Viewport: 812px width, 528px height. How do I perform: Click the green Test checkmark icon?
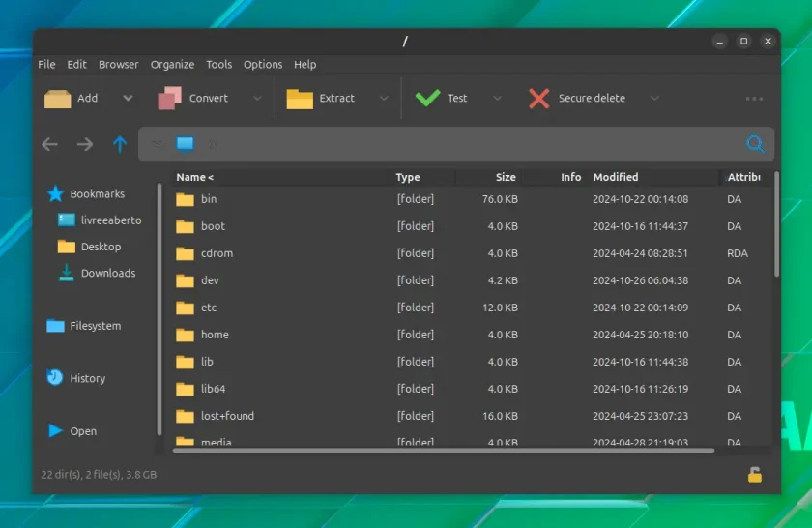point(427,98)
